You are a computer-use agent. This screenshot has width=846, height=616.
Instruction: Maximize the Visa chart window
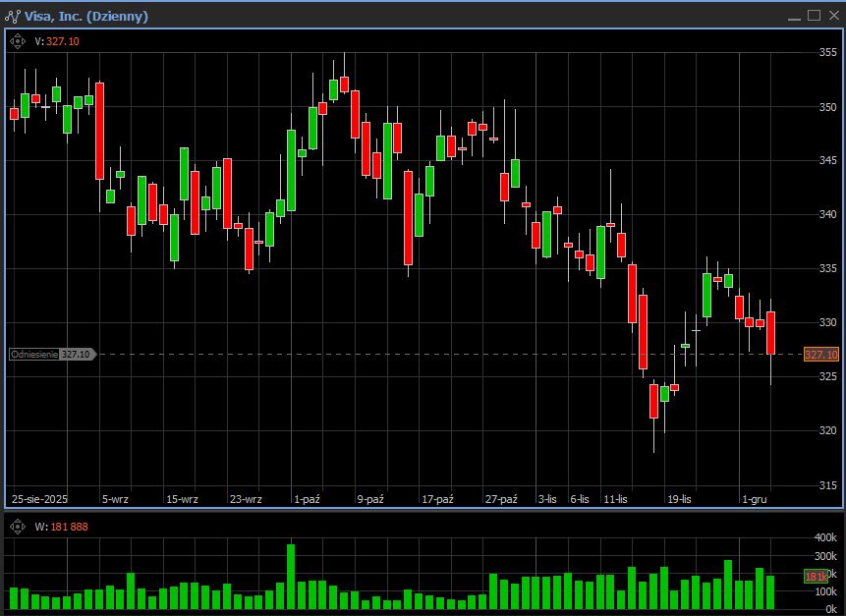(x=814, y=15)
